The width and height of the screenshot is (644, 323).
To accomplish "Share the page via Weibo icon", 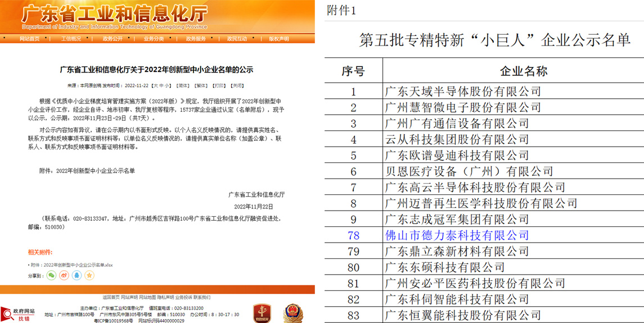I will click(x=64, y=275).
